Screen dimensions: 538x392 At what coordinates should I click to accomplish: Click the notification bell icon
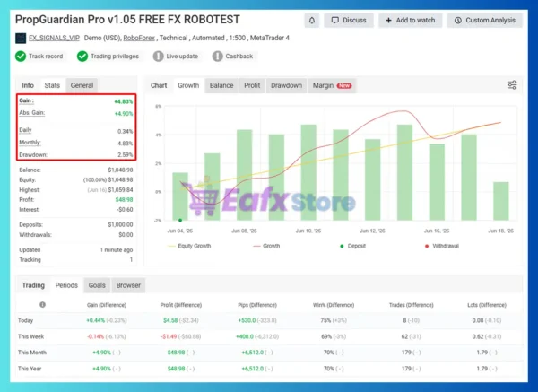pos(311,21)
